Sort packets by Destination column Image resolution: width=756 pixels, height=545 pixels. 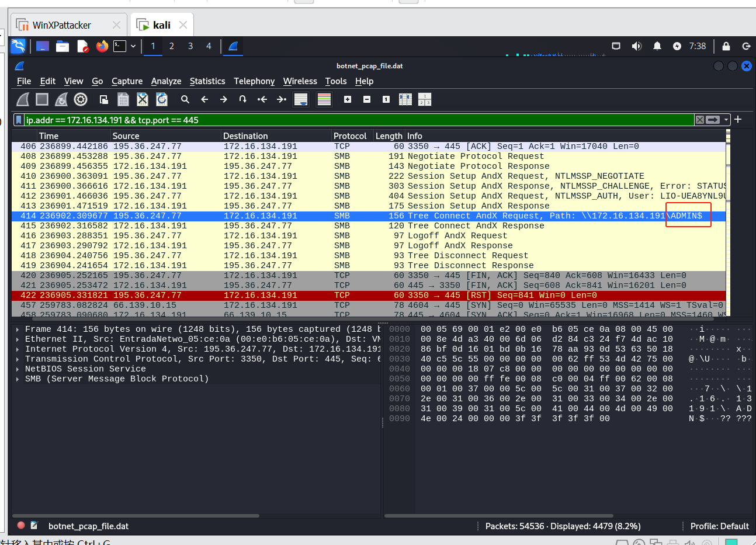pyautogui.click(x=277, y=136)
